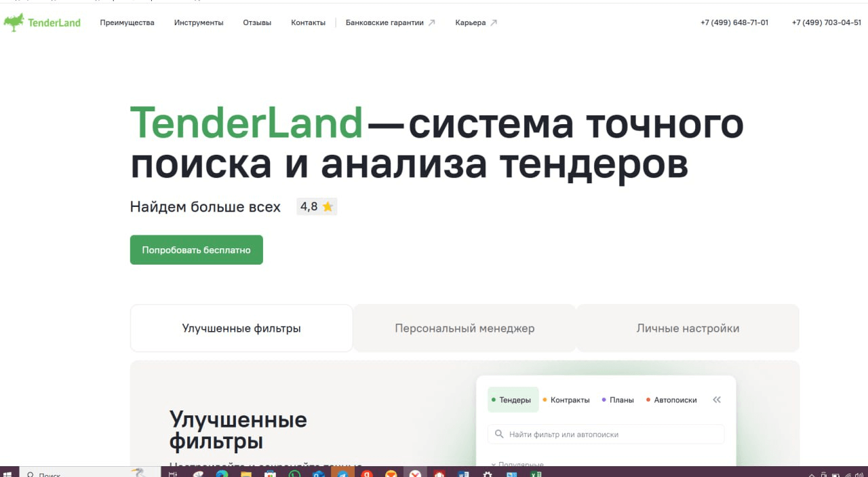868x477 pixels.
Task: Open the Контакты menu item
Action: point(309,22)
